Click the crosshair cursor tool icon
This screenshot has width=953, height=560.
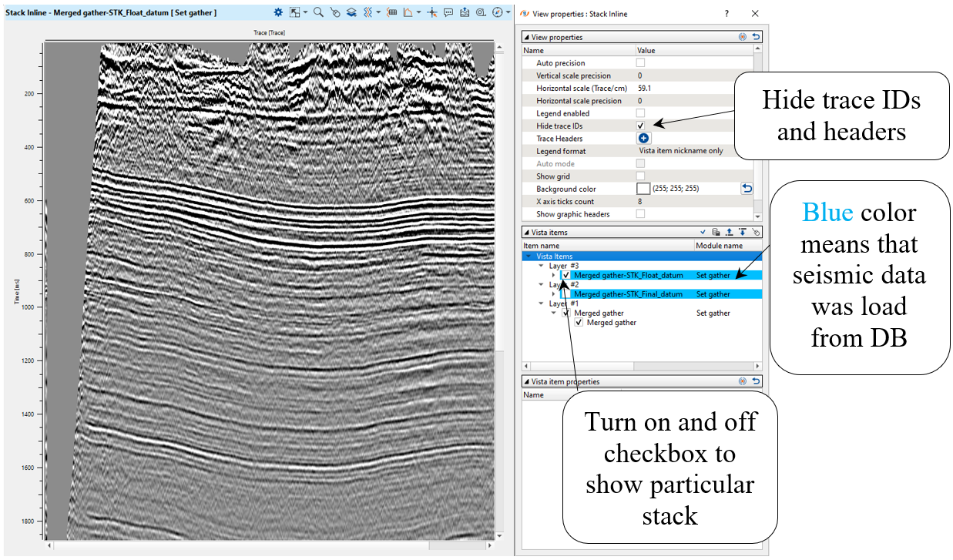432,13
